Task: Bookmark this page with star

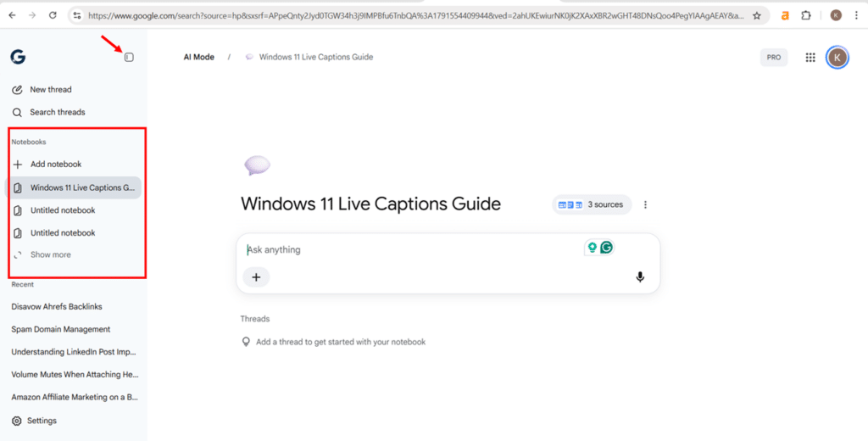Action: pyautogui.click(x=757, y=16)
